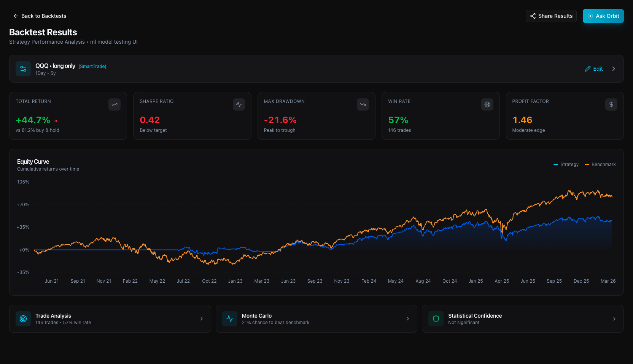Click the trending-up icon in Total Return card
This screenshot has height=364, width=633.
114,104
